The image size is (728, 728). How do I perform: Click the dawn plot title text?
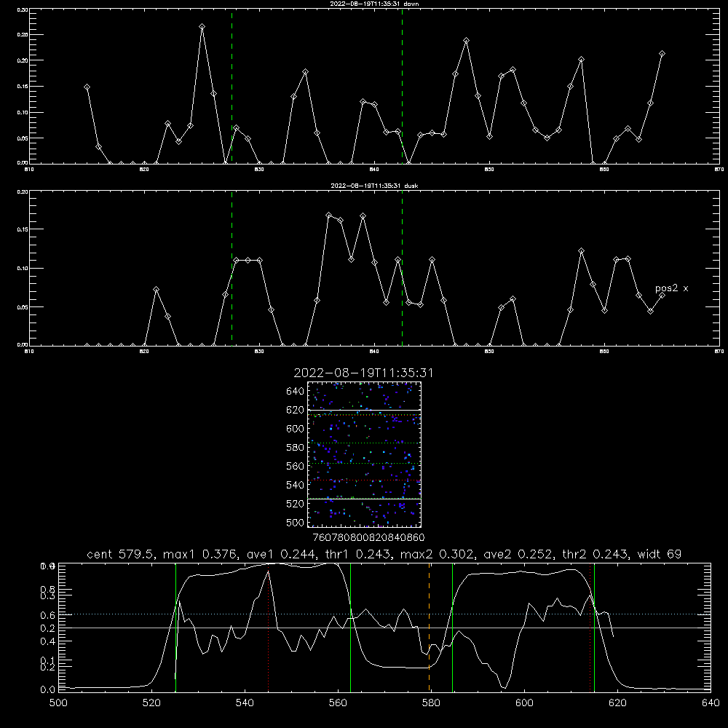click(x=375, y=4)
